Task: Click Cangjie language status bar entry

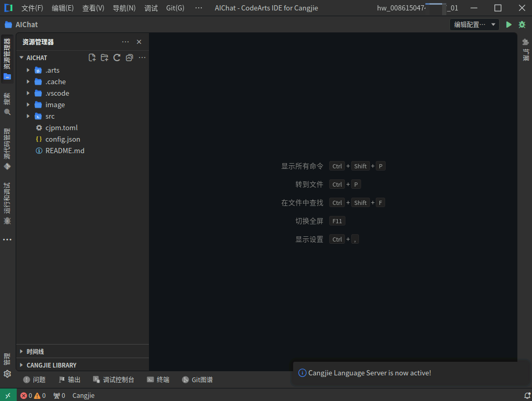Action: tap(84, 396)
